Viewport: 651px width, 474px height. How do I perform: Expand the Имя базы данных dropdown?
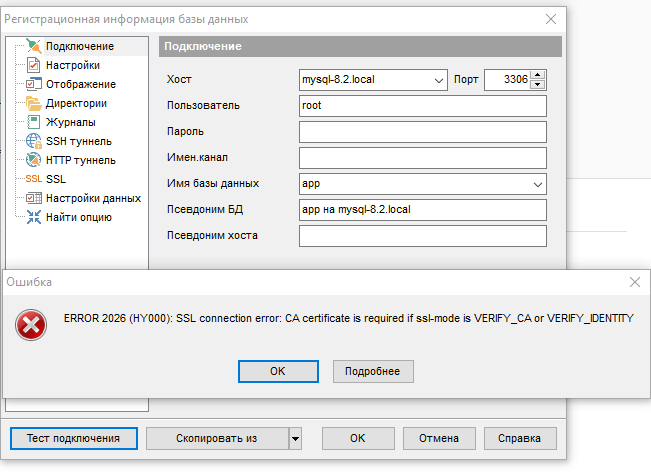coord(538,184)
